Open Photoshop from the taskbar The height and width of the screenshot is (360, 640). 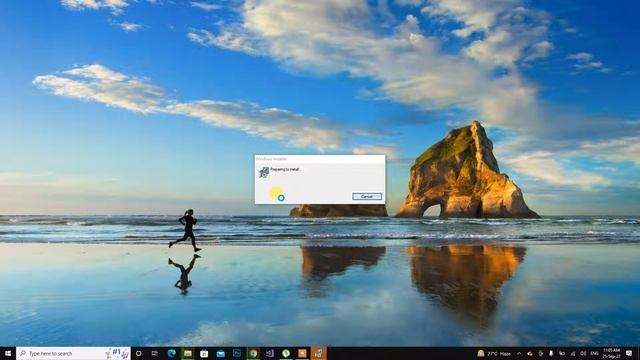(x=237, y=353)
